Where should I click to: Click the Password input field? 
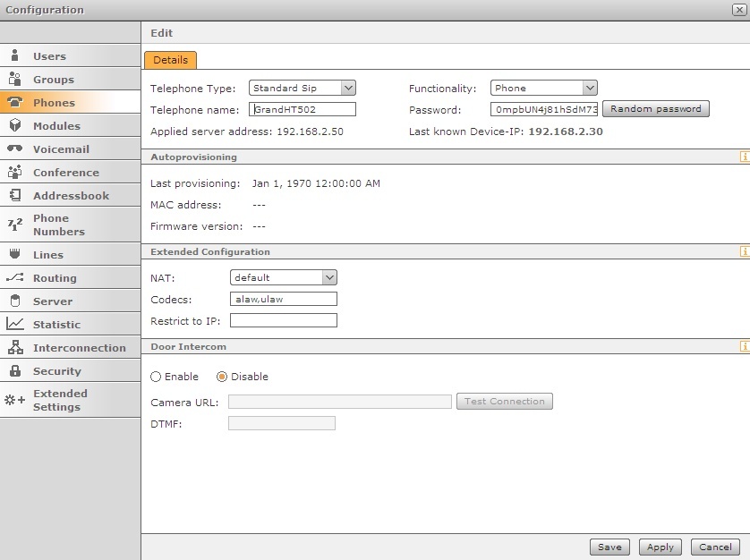544,109
